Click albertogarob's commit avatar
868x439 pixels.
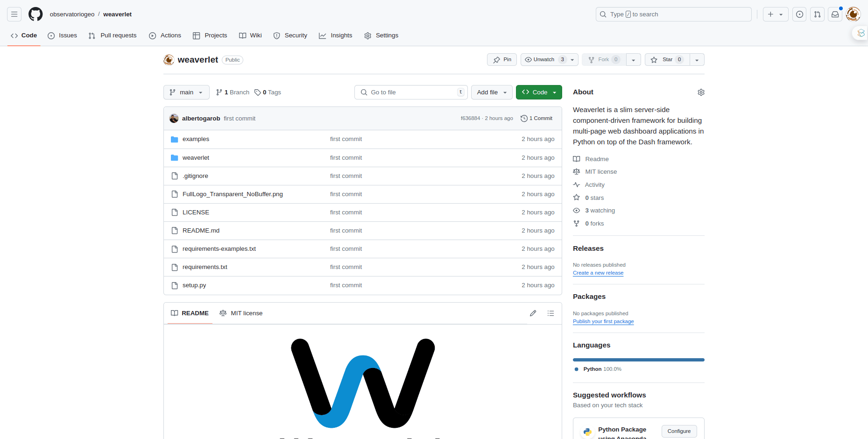(x=174, y=119)
